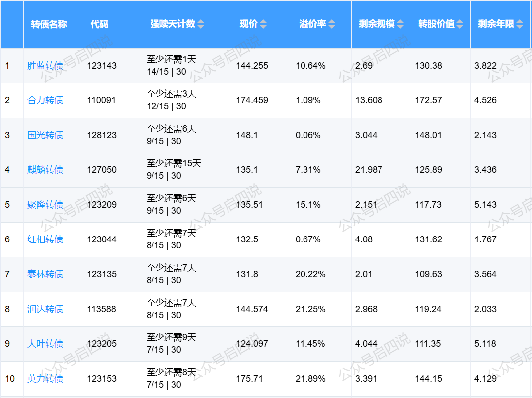The width and height of the screenshot is (532, 398).
Task: Open the 泰林转债 bond link
Action: pyautogui.click(x=45, y=274)
